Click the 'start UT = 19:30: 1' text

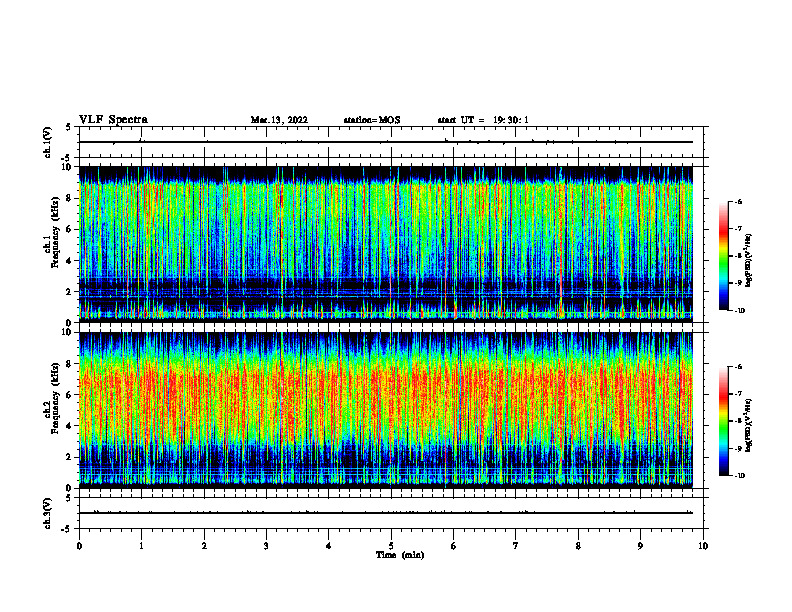483,120
